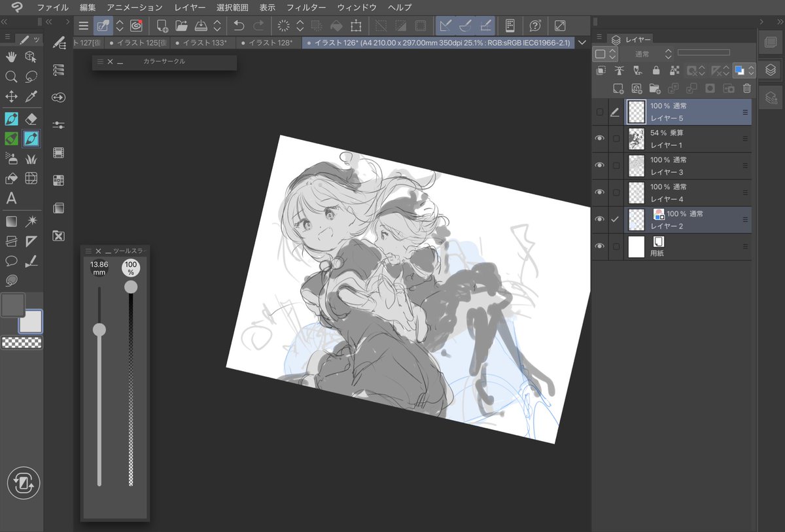
Task: Open the ファイル menu
Action: (x=52, y=7)
